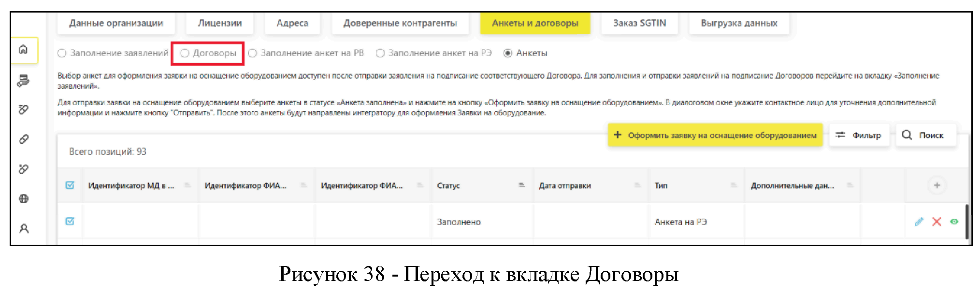Screen dimensions: 980x293
Task: Click the user profile icon in sidebar
Action: pyautogui.click(x=24, y=228)
